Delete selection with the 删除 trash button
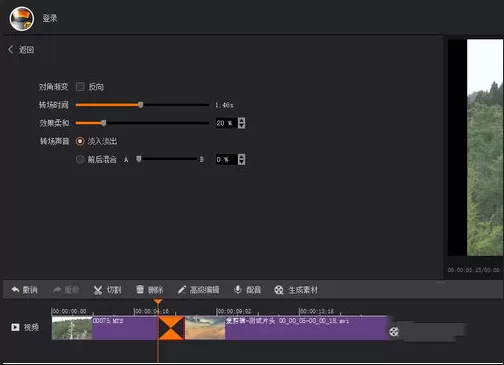The height and width of the screenshot is (365, 504). coord(150,290)
